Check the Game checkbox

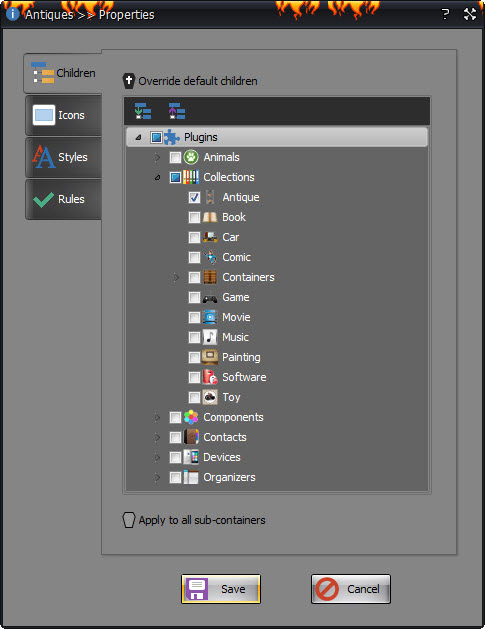[x=195, y=297]
